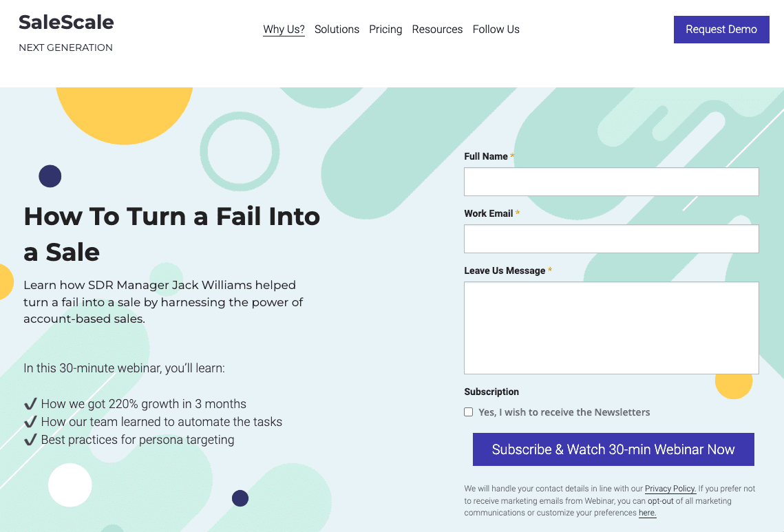Click the "here." preferences link

[x=647, y=513]
